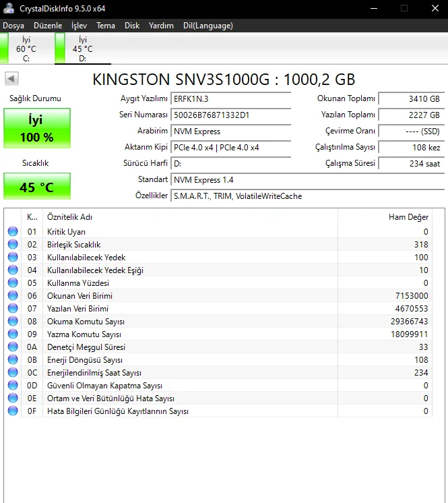Screen dimensions: 448x503
Task: Click the Aktarım Kipi field PCIe 4.0 x4
Action: [230, 148]
